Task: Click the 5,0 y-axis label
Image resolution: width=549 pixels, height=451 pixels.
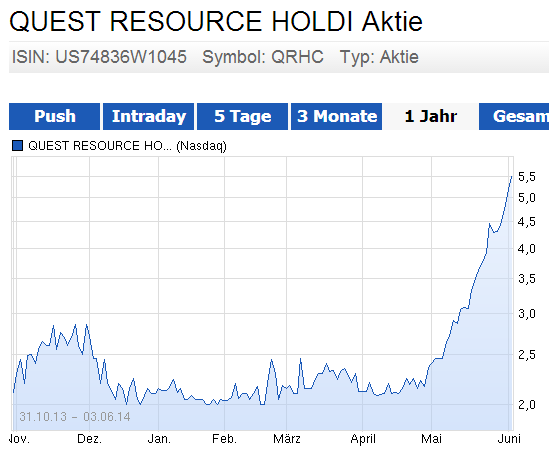Action: (x=527, y=198)
